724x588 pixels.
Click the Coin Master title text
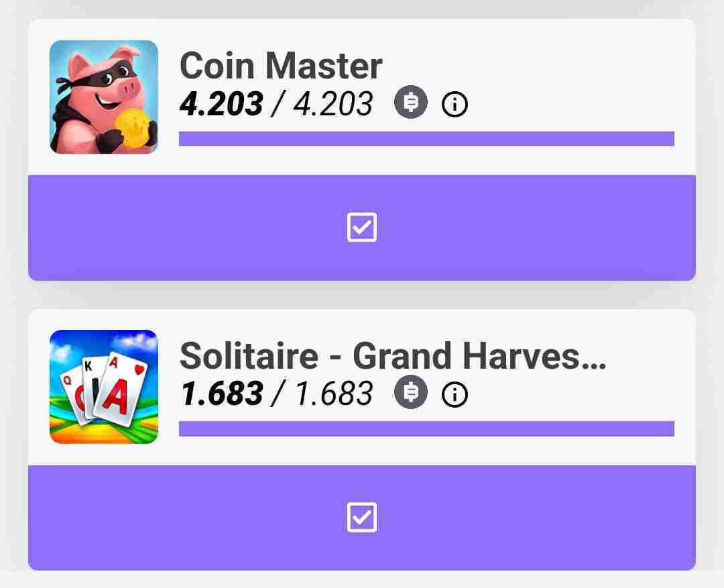click(x=281, y=66)
